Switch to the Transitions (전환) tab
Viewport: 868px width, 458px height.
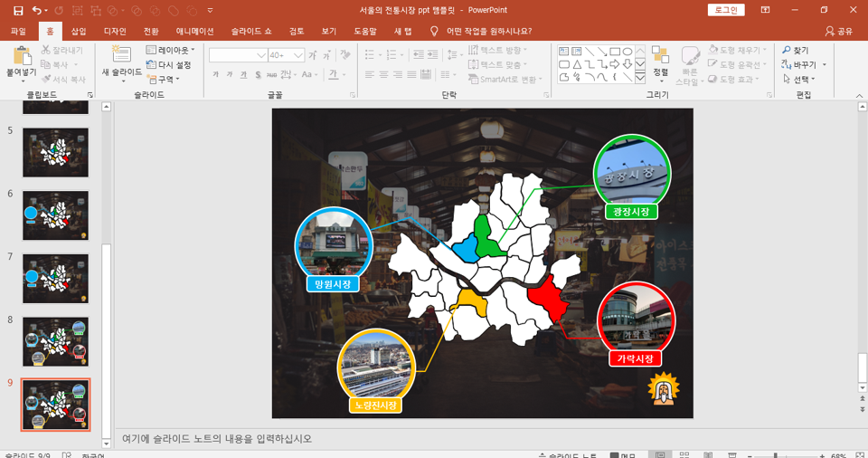point(151,31)
